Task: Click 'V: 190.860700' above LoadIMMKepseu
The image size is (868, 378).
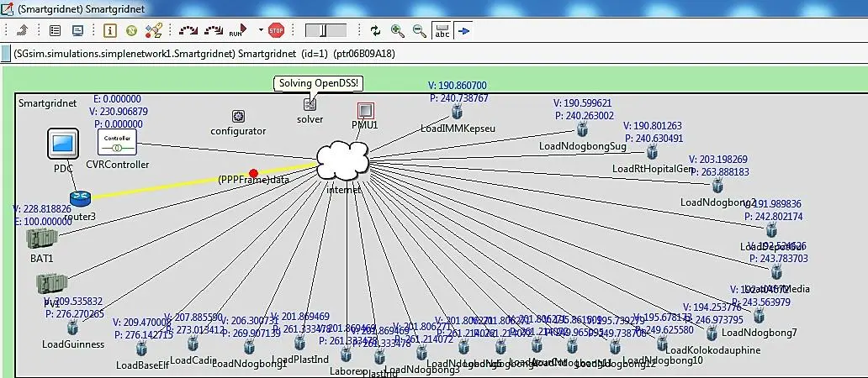Action: pos(458,86)
